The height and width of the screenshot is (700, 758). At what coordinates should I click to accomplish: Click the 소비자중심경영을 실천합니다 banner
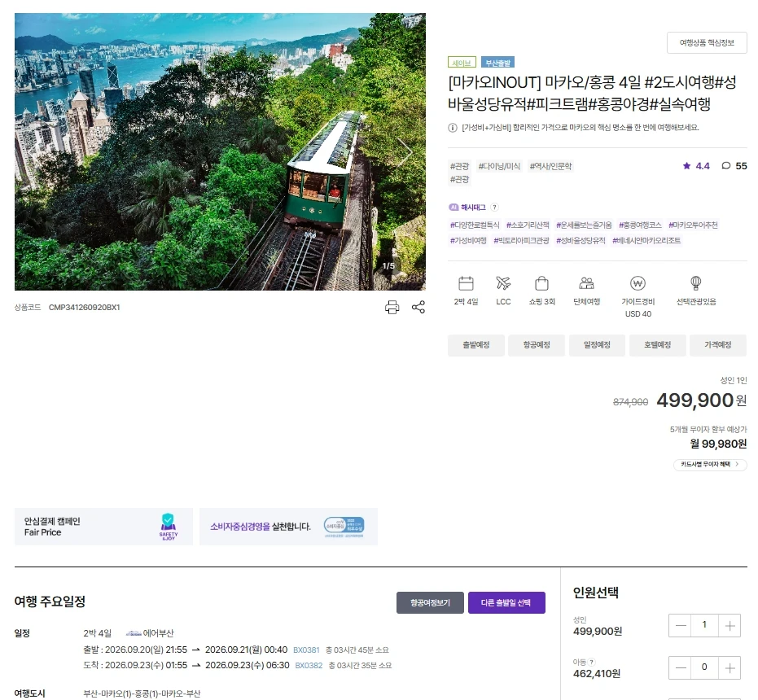pyautogui.click(x=288, y=527)
